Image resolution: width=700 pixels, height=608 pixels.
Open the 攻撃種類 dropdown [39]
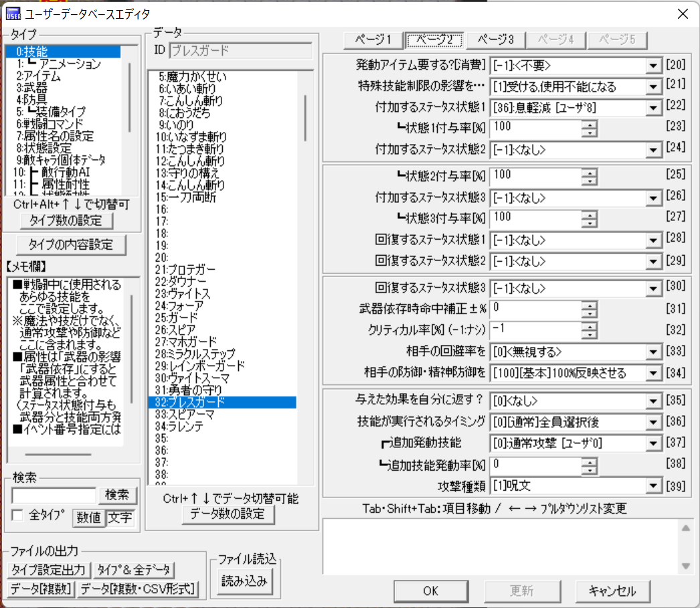pos(653,485)
